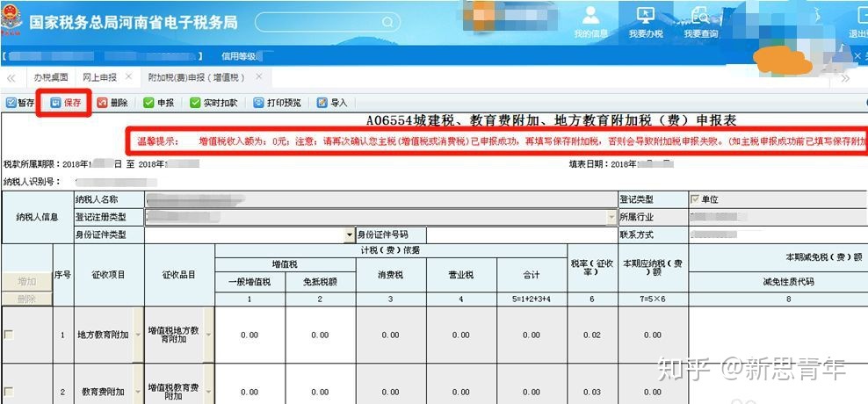The height and width of the screenshot is (404, 868).
Task: Tick the checkbox for row 1 地方教育附加
Action: pos(9,335)
